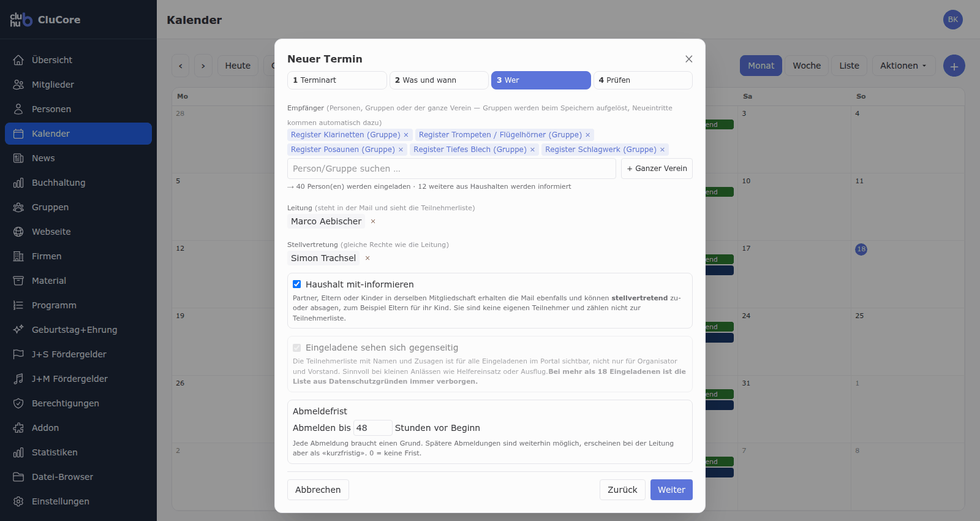Select step 3 Wer tab

tap(541, 80)
